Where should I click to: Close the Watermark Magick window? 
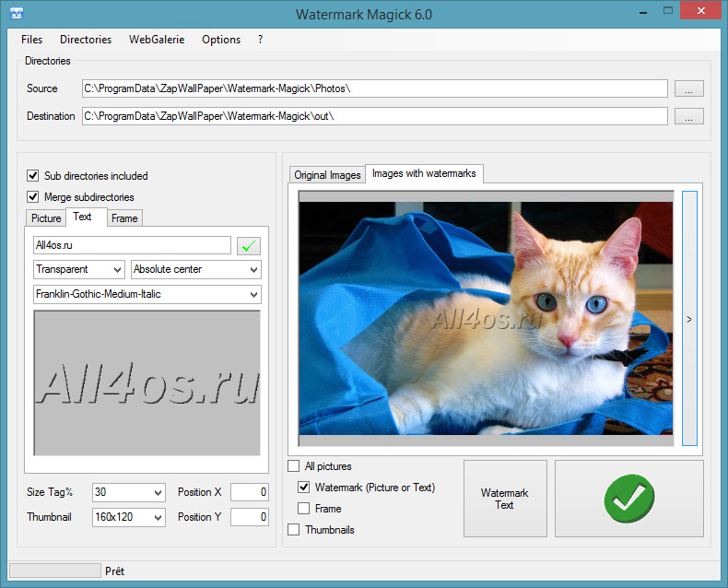701,11
